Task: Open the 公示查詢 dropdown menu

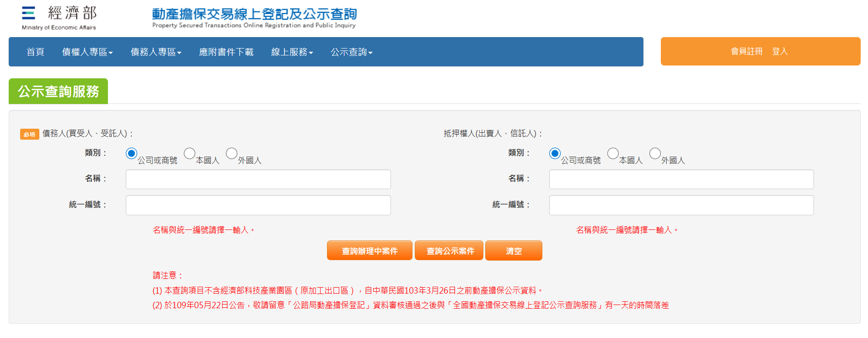Action: pyautogui.click(x=351, y=52)
